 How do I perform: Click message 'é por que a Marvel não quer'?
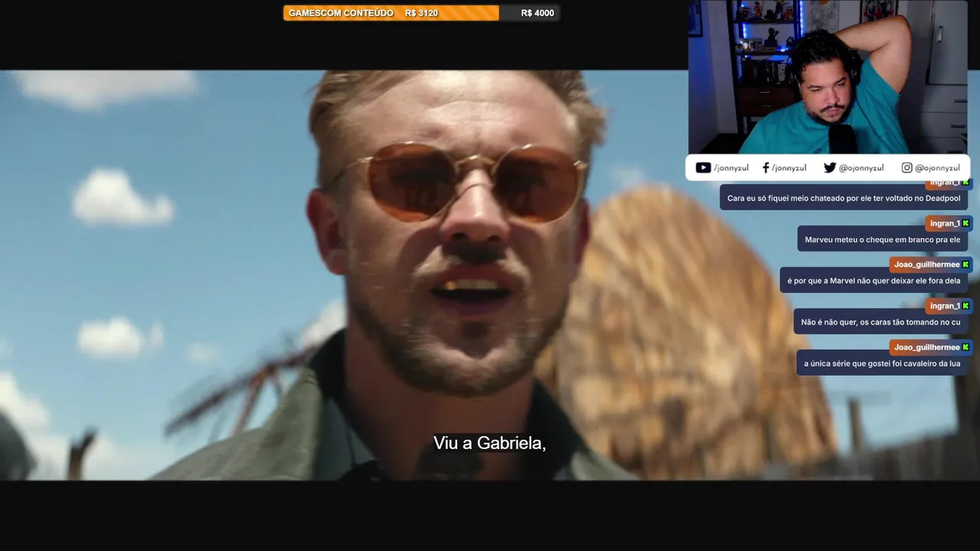[874, 281]
